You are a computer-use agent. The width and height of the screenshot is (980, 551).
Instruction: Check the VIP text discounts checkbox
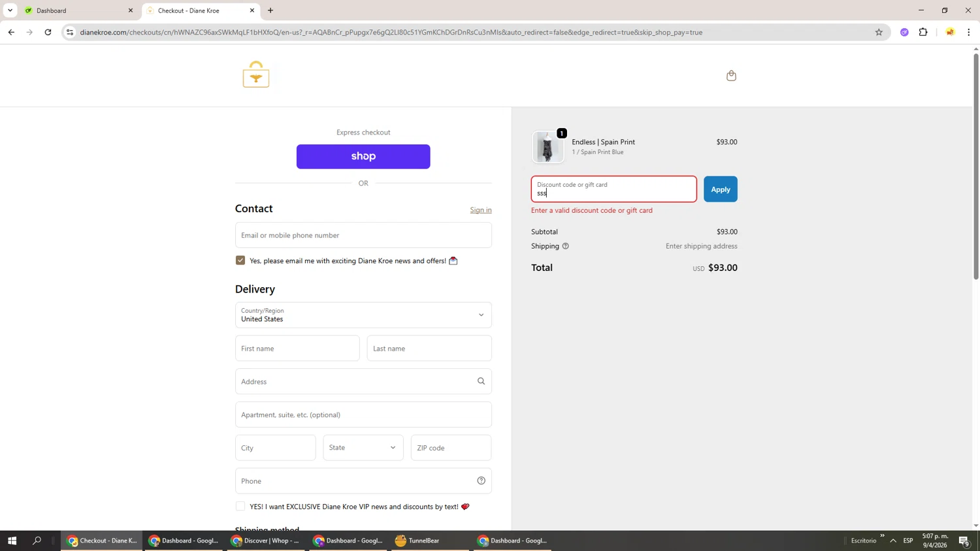tap(240, 507)
